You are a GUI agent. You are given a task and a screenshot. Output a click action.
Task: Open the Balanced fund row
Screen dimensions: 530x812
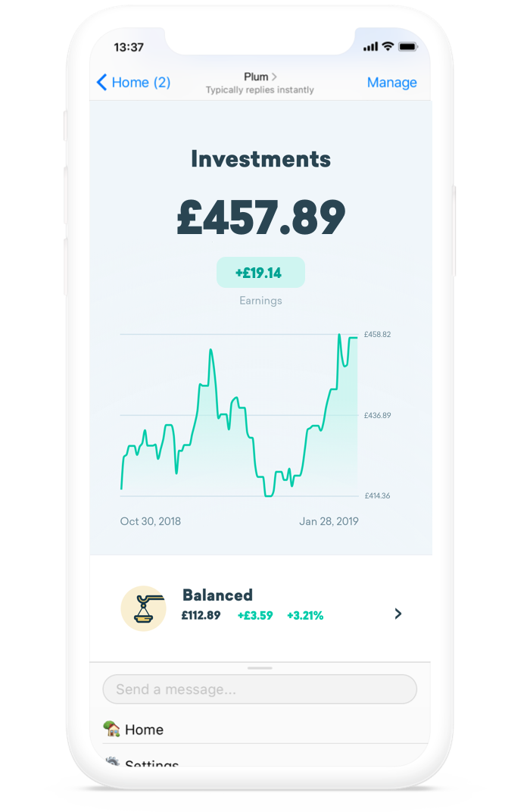tap(260, 608)
